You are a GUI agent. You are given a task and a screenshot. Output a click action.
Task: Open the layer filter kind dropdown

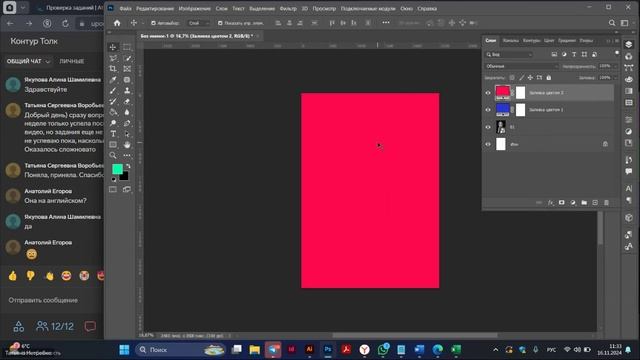coord(509,54)
